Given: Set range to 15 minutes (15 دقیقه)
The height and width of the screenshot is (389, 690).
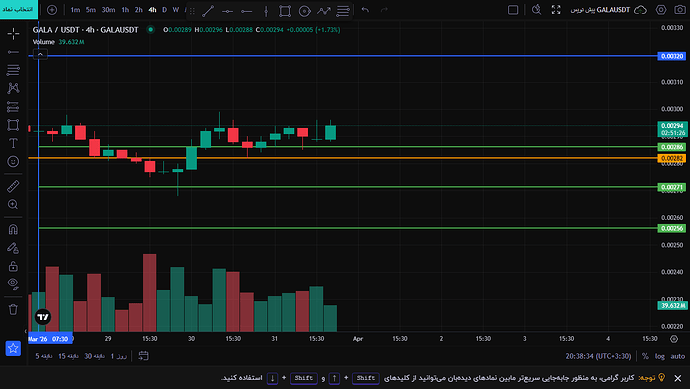Looking at the screenshot, I should 68,356.
